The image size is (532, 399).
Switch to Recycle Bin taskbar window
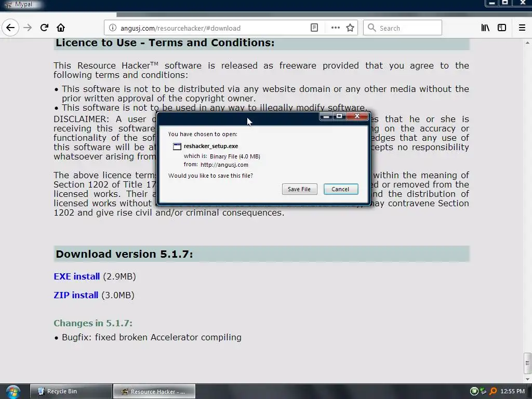pos(71,391)
